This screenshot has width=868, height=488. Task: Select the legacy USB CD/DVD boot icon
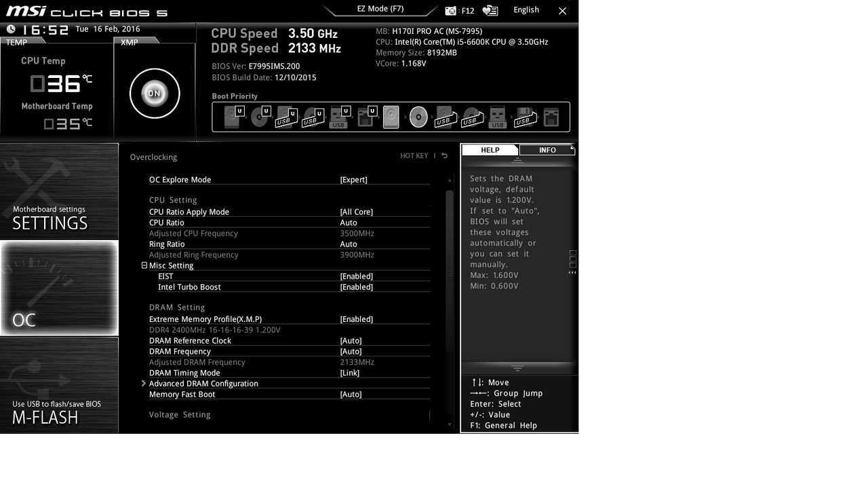(x=471, y=117)
